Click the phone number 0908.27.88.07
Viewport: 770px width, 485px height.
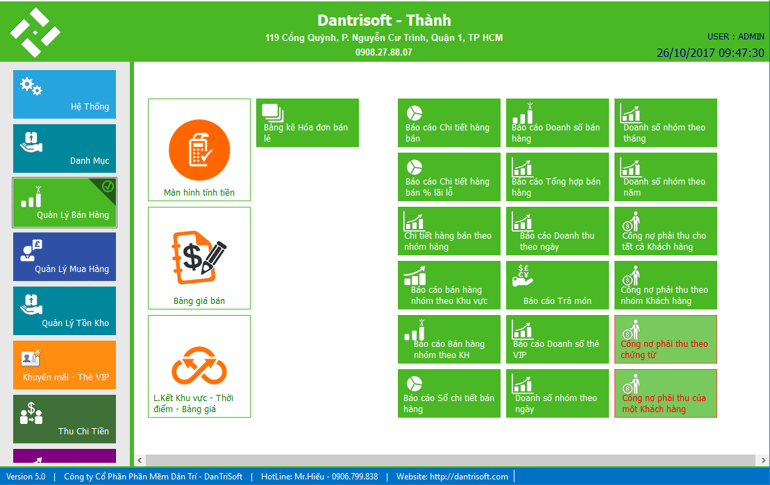coord(384,52)
